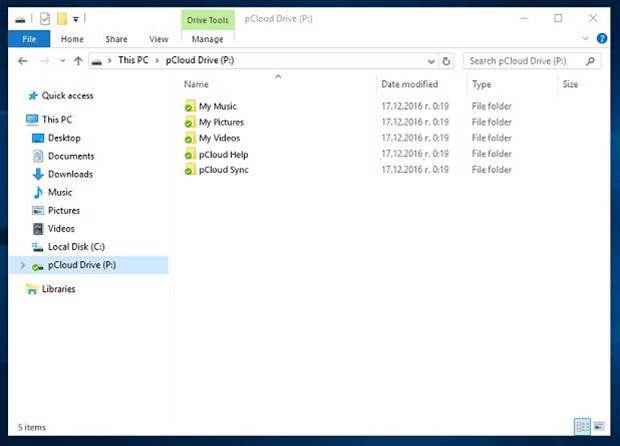Open Libraries in the navigation pane
The width and height of the screenshot is (620, 446).
pos(59,289)
